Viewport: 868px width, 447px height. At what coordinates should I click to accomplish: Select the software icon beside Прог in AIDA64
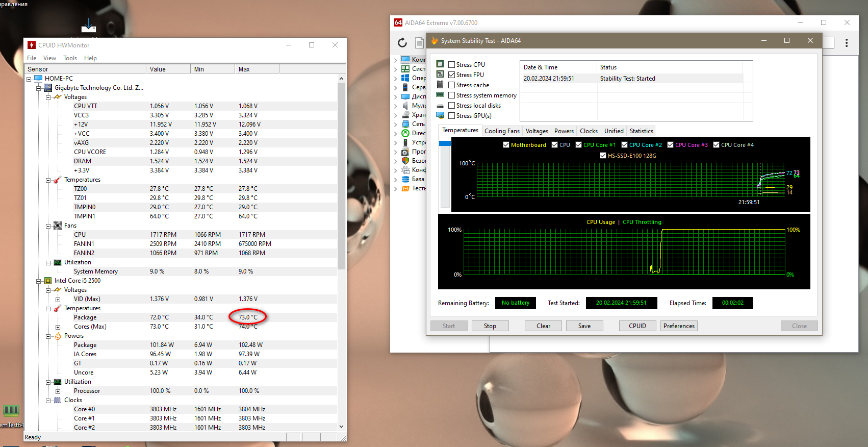(405, 151)
